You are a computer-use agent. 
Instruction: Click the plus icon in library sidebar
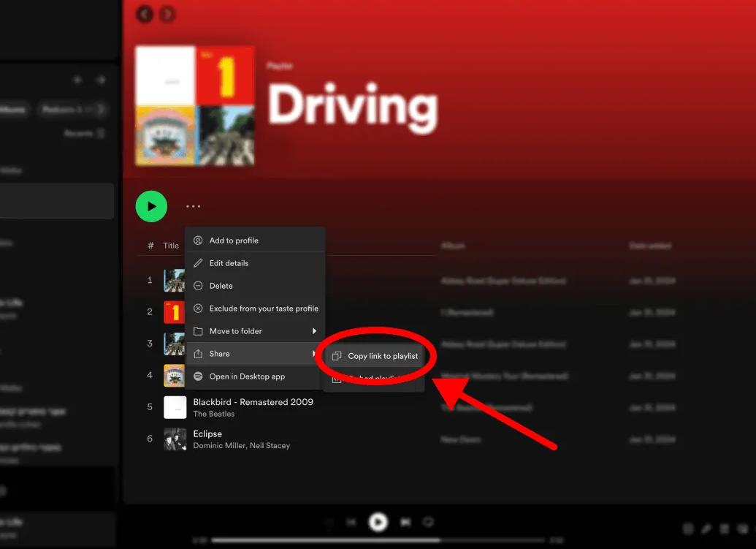[78, 80]
